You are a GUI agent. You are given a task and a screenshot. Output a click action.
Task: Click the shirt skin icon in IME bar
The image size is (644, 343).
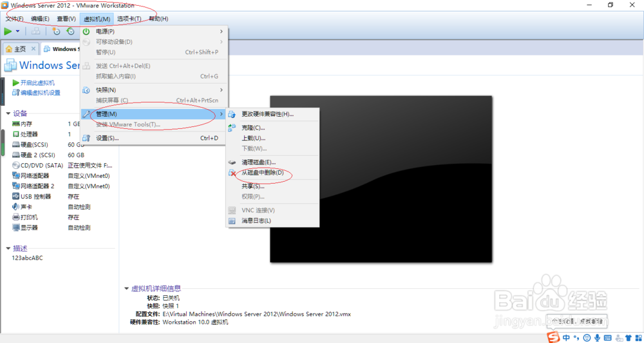tap(629, 338)
